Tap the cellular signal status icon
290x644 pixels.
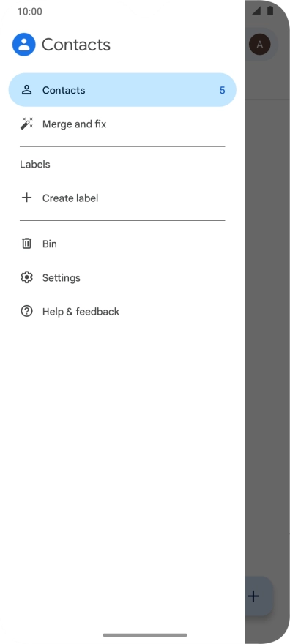tap(257, 11)
